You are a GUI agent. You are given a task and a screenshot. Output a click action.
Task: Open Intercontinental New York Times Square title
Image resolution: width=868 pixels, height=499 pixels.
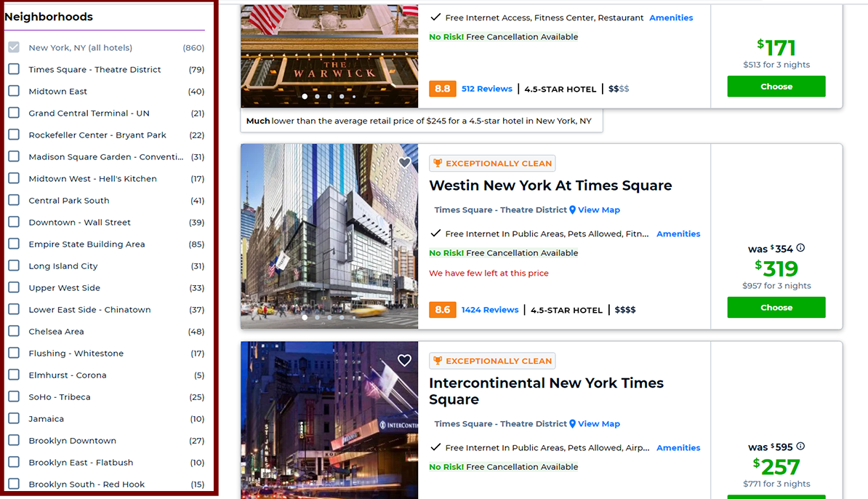click(x=546, y=391)
